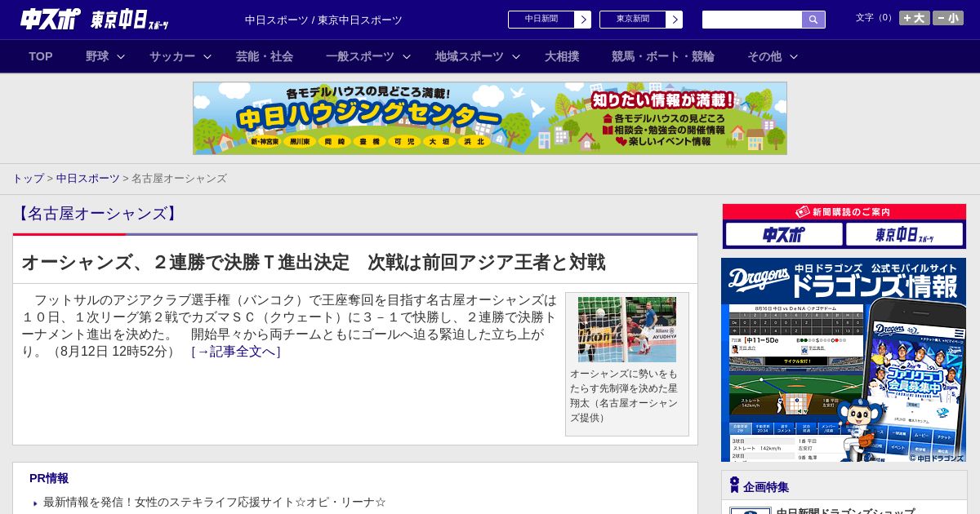Click 東京中日スポーツ subscription button in sidebar
Viewport: 980px width, 514px height.
click(904, 234)
